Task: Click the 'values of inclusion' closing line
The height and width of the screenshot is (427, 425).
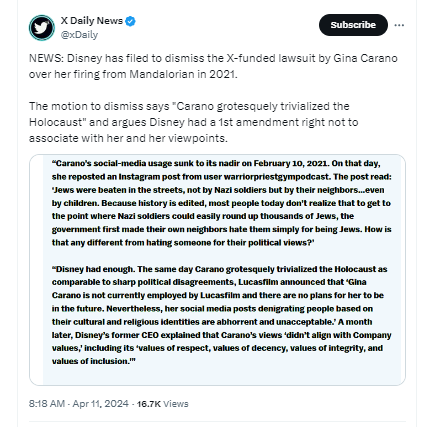Action: 94,361
